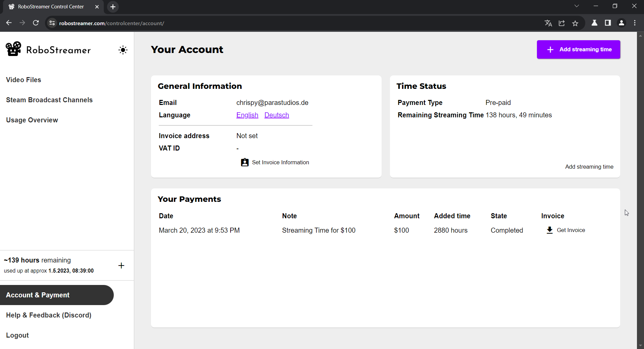This screenshot has width=644, height=349.
Task: Open the browser side panel icon
Action: pos(608,23)
